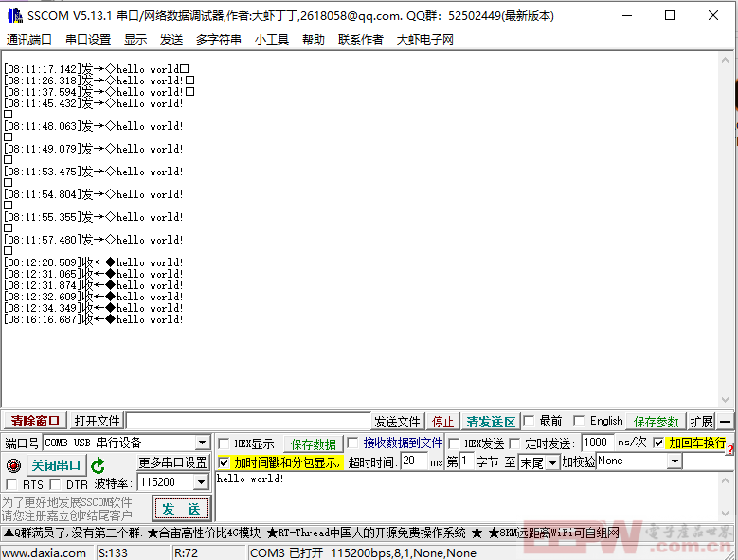Click the 清发送区 button
Image resolution: width=738 pixels, height=560 pixels.
[x=491, y=422]
